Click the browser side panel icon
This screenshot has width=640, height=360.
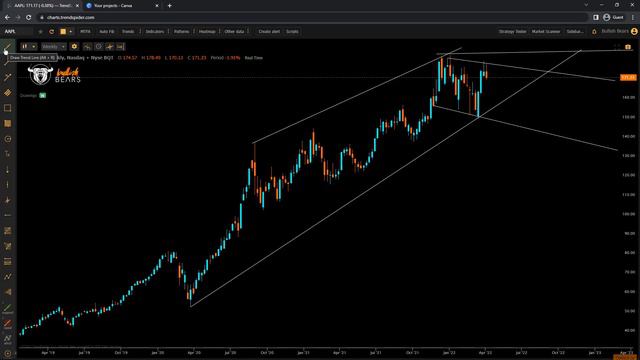pyautogui.click(x=596, y=18)
